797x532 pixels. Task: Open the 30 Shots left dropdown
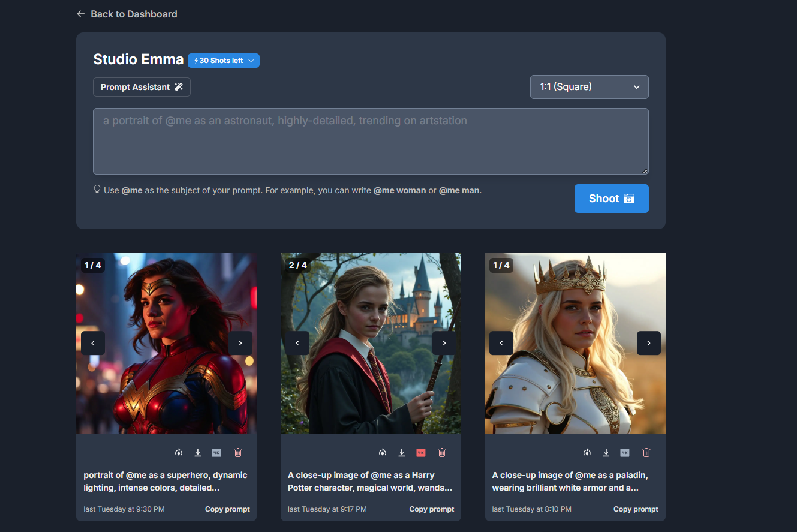(x=224, y=61)
